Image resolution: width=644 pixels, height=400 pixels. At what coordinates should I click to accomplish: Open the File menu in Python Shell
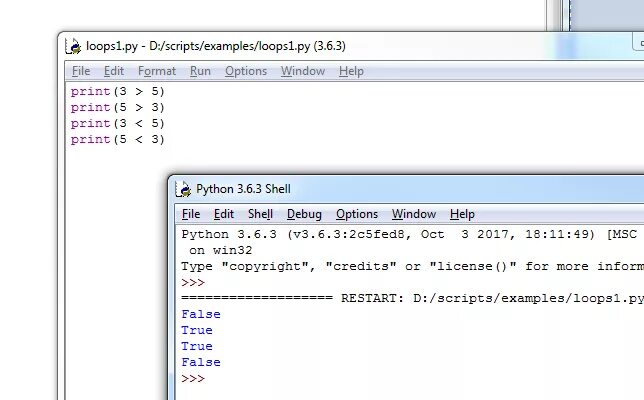191,214
